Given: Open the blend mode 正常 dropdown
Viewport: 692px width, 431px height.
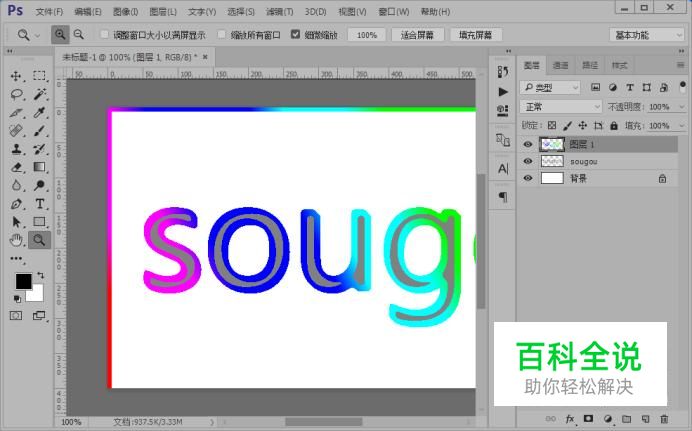Looking at the screenshot, I should point(560,107).
